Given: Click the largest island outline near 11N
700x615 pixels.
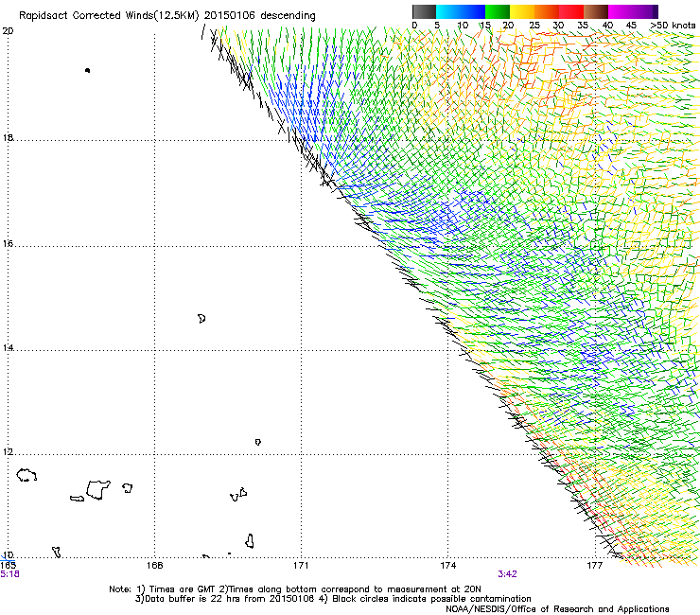Looking at the screenshot, I should pos(98,490).
